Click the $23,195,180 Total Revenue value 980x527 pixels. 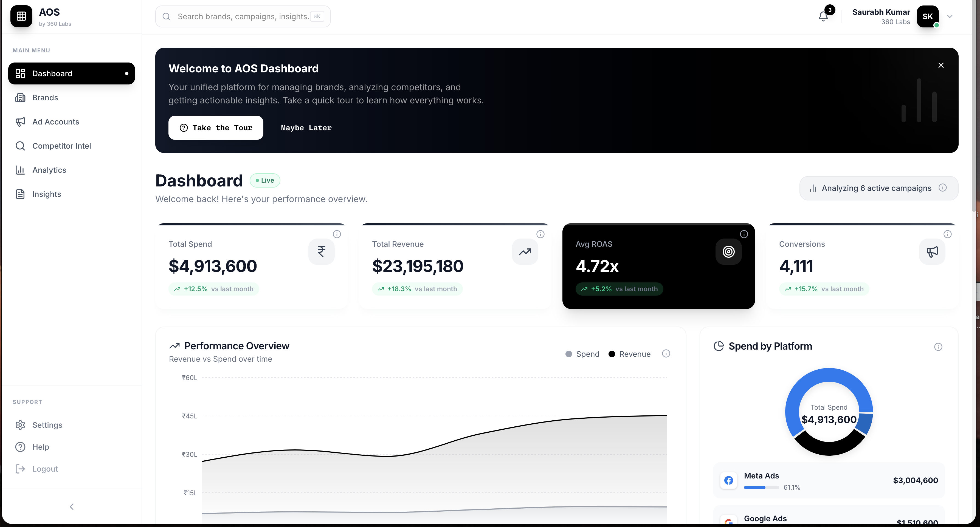pos(418,266)
